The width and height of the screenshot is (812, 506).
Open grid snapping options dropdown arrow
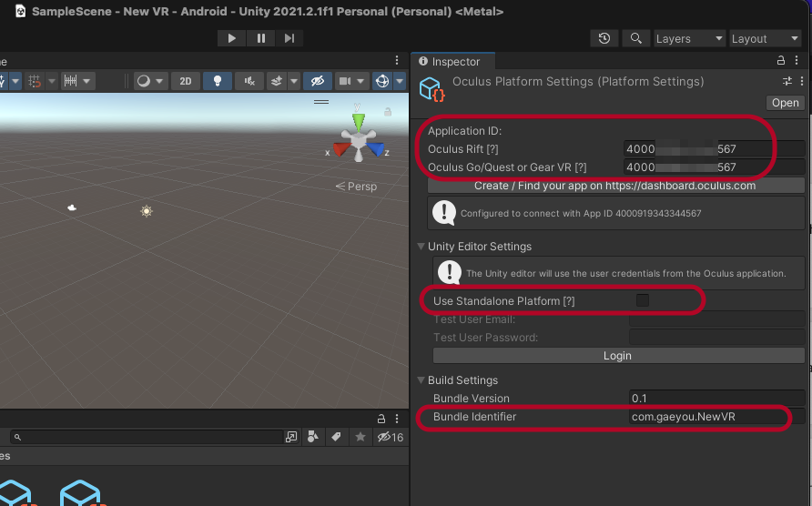coord(51,81)
